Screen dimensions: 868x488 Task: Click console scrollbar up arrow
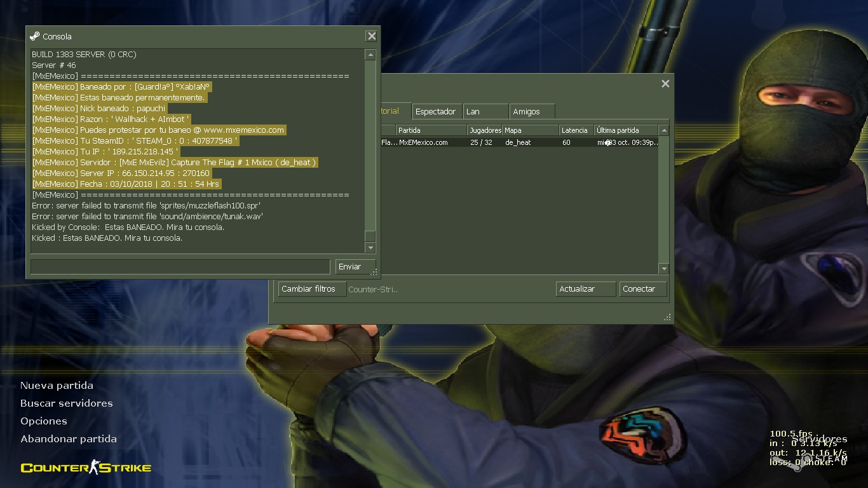[370, 55]
